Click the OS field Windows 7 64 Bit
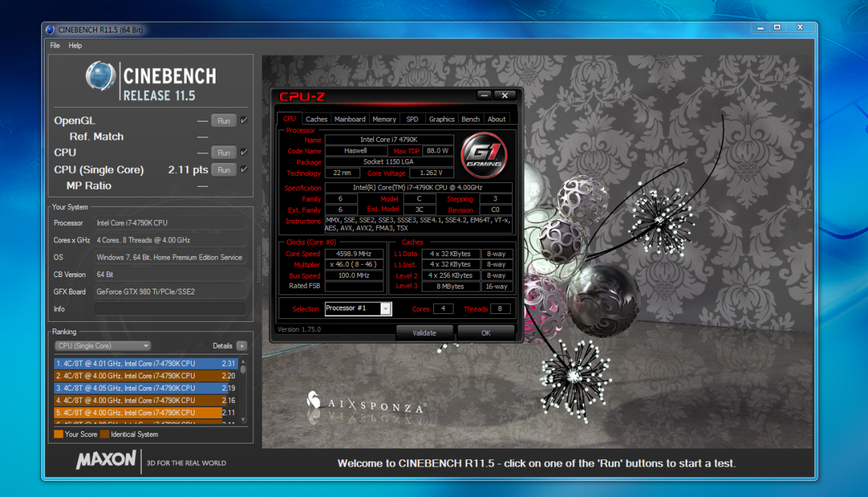 tap(170, 257)
